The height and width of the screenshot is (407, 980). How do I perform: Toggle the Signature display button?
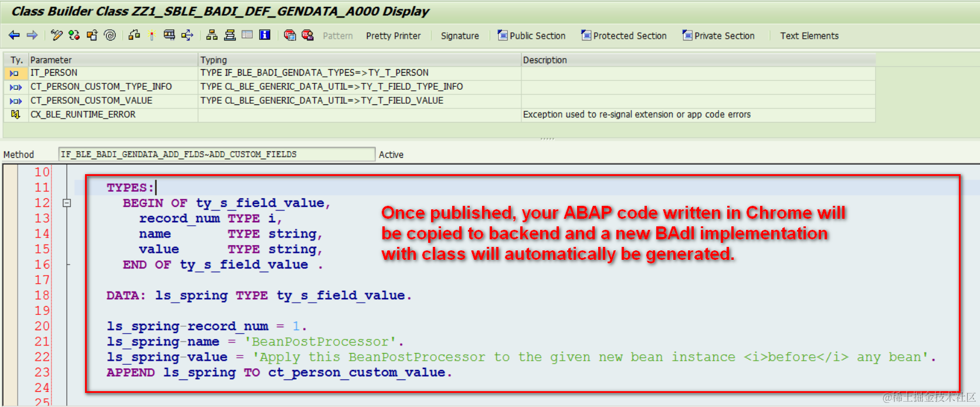pos(460,36)
